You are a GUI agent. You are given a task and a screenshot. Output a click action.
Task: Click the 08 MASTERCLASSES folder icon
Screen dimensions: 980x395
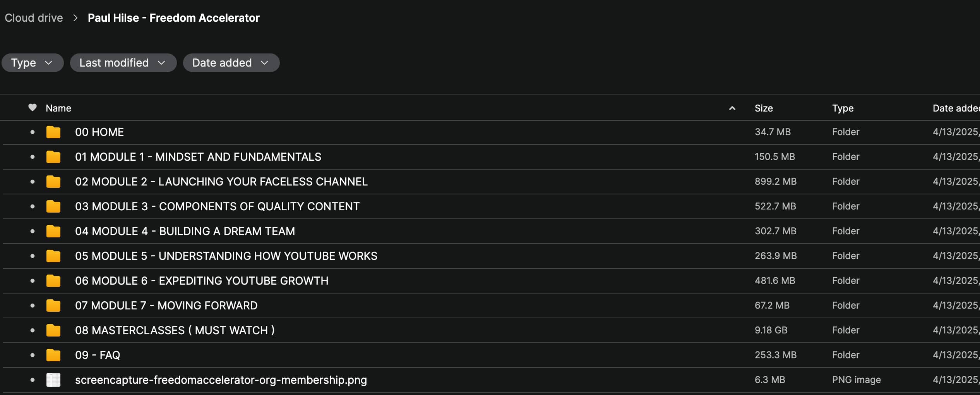(x=53, y=330)
